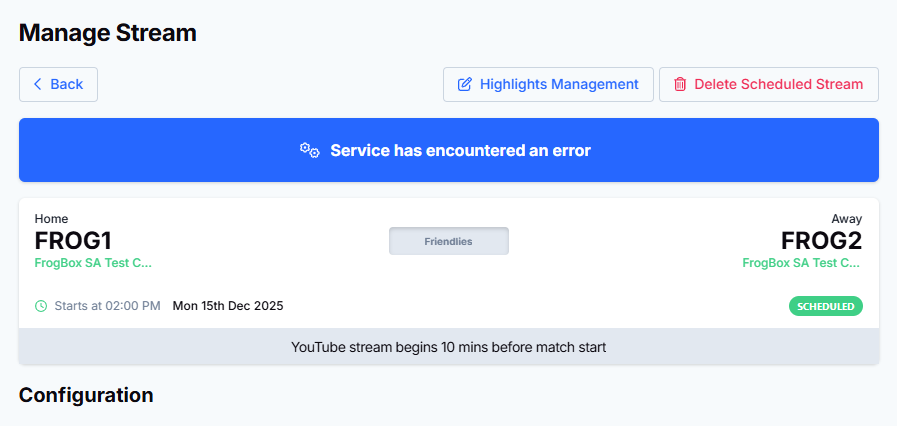
Task: Click the gears icon in the error banner
Action: tap(310, 150)
